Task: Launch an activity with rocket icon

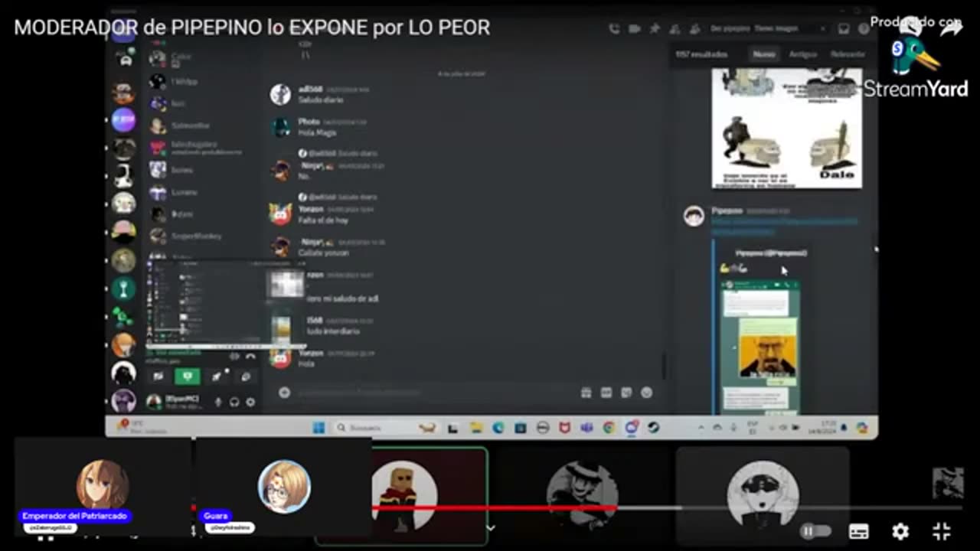Action: coord(217,376)
